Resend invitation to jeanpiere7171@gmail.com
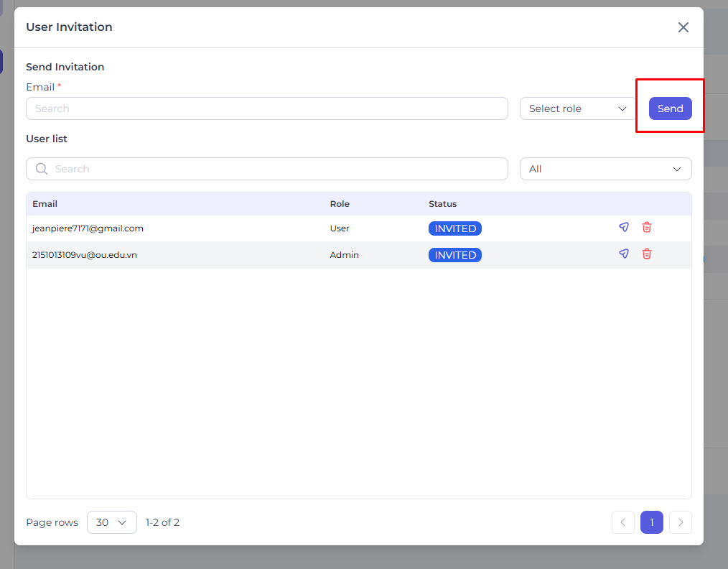The image size is (728, 569). 623,227
